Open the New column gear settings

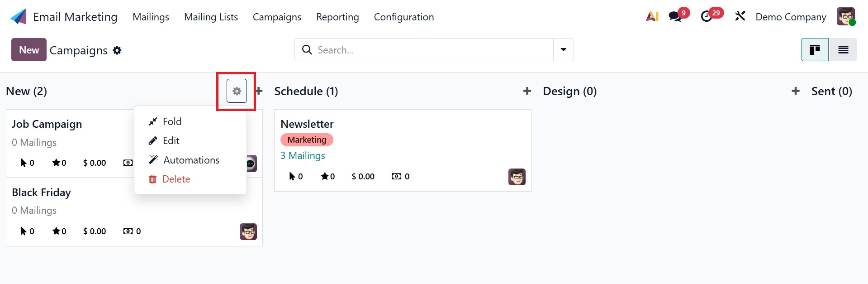pos(237,91)
